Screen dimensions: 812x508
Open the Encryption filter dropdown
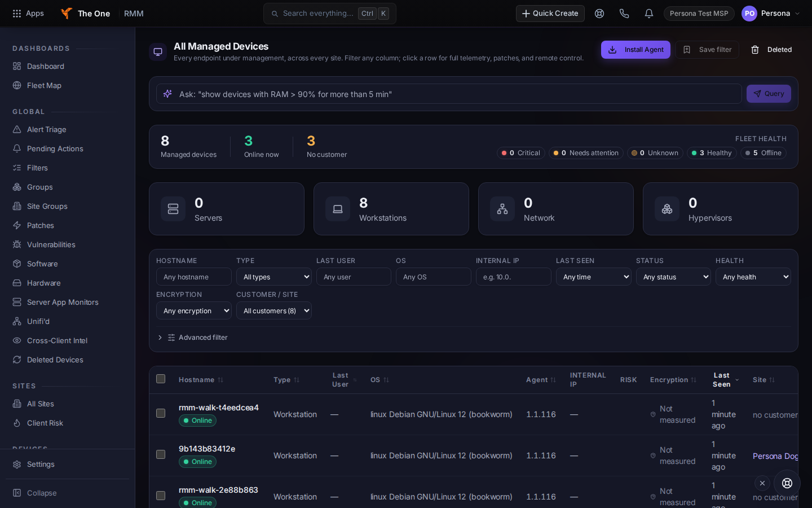[x=194, y=310]
